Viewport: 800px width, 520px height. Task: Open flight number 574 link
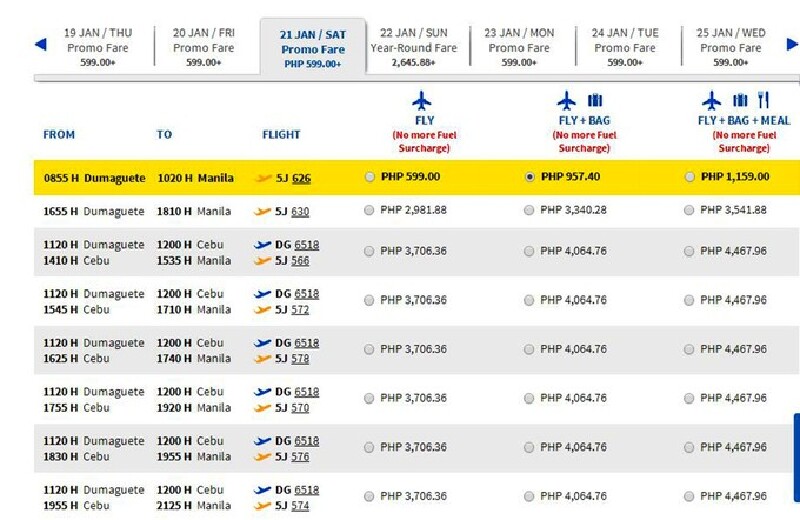[300, 507]
